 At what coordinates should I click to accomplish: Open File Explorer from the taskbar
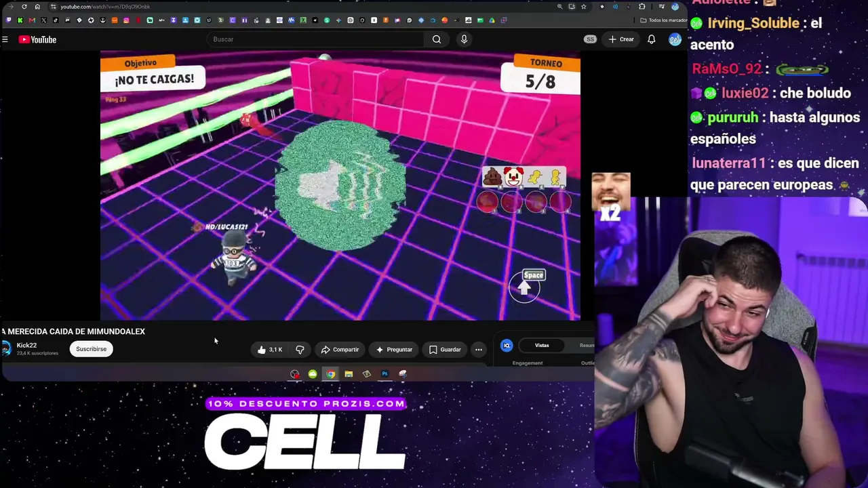[349, 373]
